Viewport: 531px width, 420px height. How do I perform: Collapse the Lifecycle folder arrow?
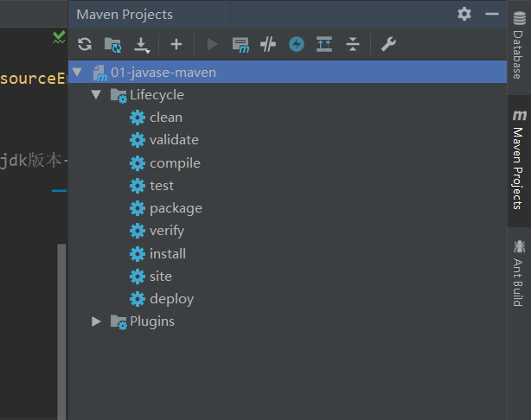click(x=96, y=95)
